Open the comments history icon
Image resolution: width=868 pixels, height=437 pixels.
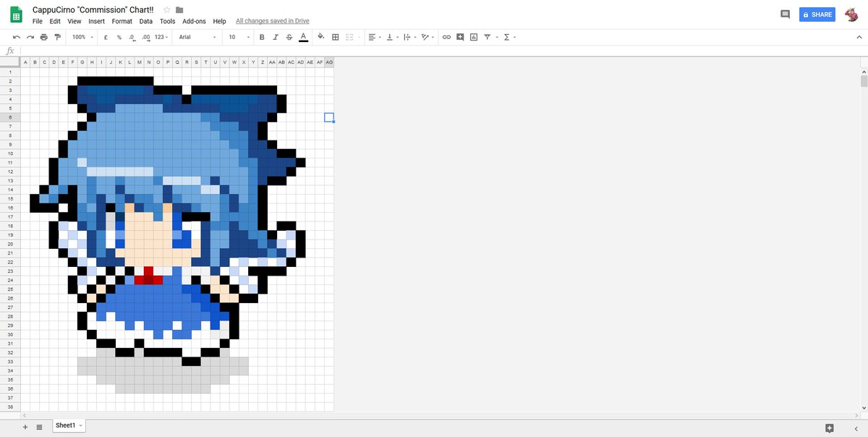pyautogui.click(x=785, y=14)
